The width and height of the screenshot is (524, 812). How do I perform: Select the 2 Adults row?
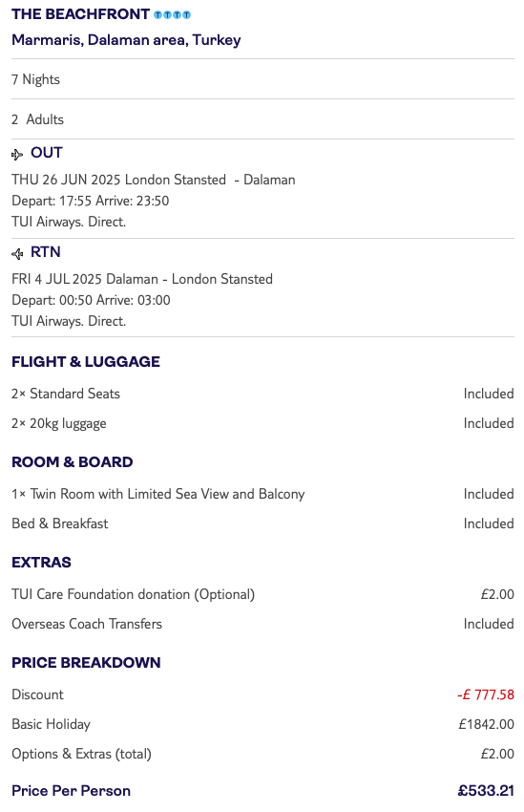262,119
